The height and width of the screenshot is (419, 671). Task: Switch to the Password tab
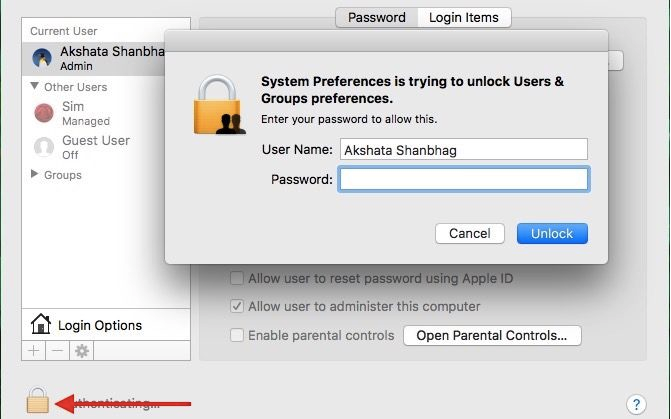tap(377, 18)
